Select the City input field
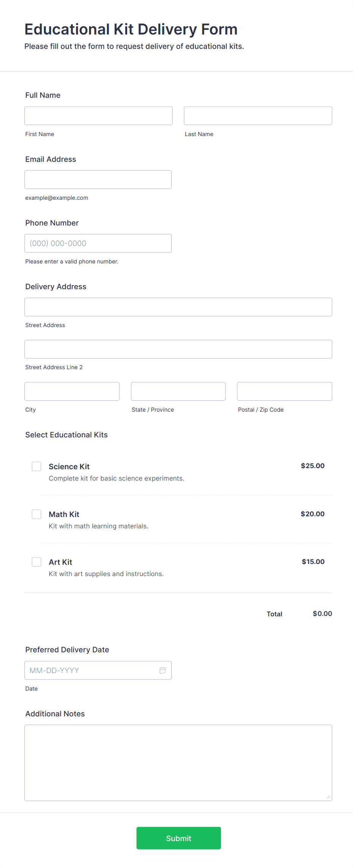This screenshot has width=353, height=868. (x=72, y=391)
